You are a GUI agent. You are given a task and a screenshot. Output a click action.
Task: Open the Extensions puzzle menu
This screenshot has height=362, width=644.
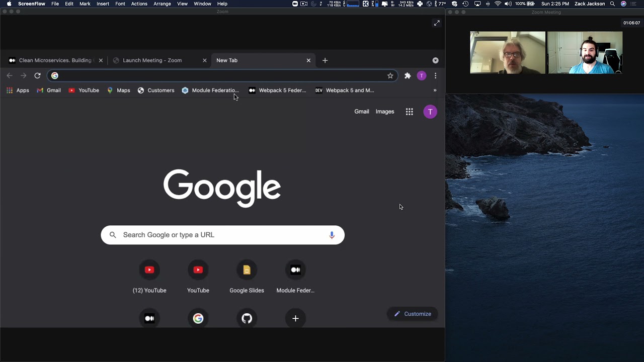[x=408, y=75]
